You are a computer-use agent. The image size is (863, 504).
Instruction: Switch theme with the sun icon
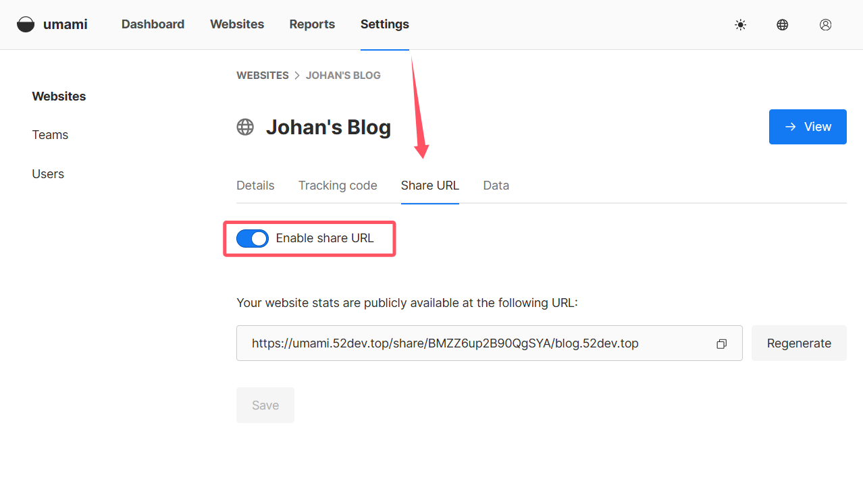[741, 25]
